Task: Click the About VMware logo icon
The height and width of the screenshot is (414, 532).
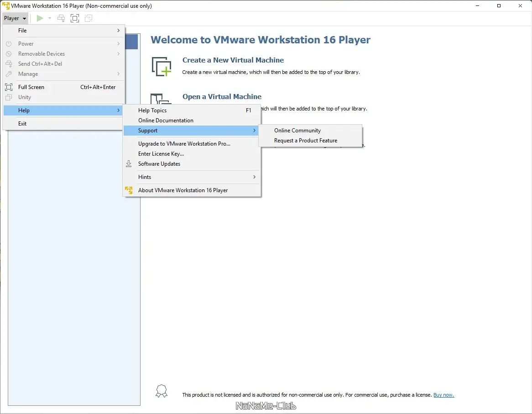Action: 129,190
